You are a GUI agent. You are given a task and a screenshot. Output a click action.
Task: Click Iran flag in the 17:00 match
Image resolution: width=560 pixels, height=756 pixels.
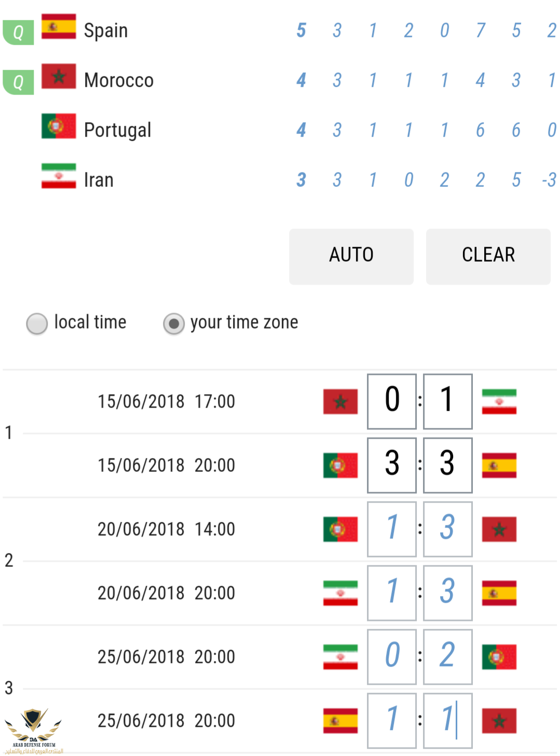[499, 401]
